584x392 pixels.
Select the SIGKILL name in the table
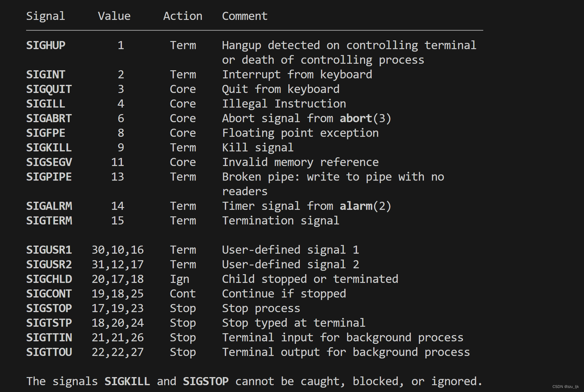point(49,148)
